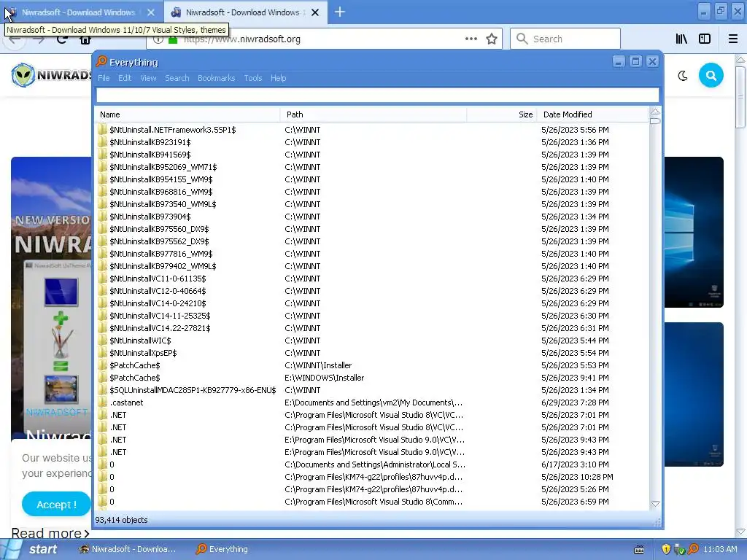
Task: Switch to Niwradsoft taskbar button
Action: coord(128,549)
